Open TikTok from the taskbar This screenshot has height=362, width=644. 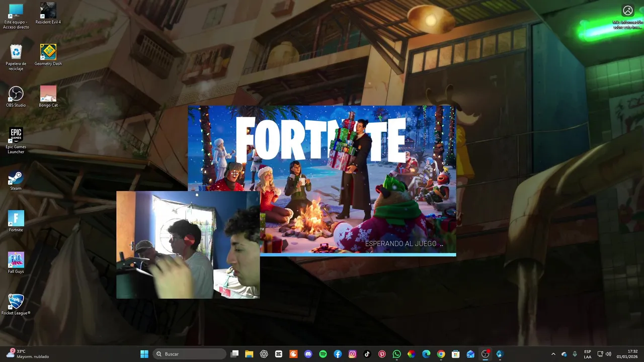click(x=367, y=354)
